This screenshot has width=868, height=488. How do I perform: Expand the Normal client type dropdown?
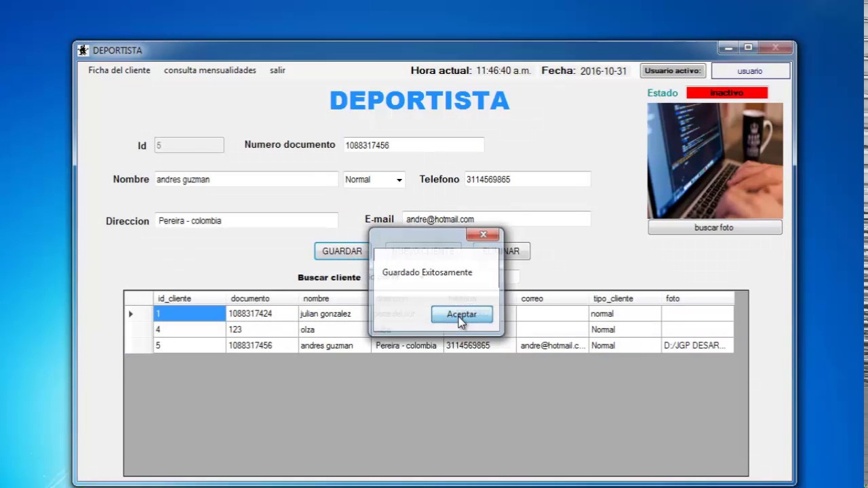pyautogui.click(x=399, y=180)
